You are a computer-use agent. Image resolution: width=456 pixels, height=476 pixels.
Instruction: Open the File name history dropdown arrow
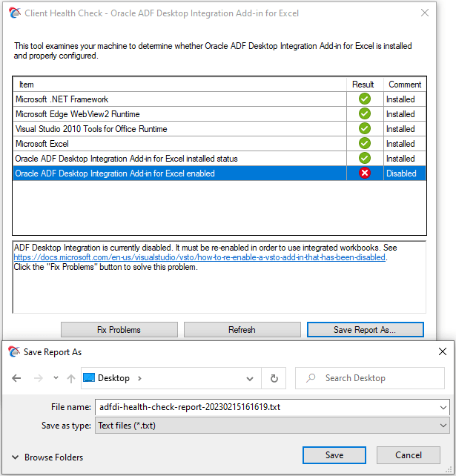tap(443, 407)
